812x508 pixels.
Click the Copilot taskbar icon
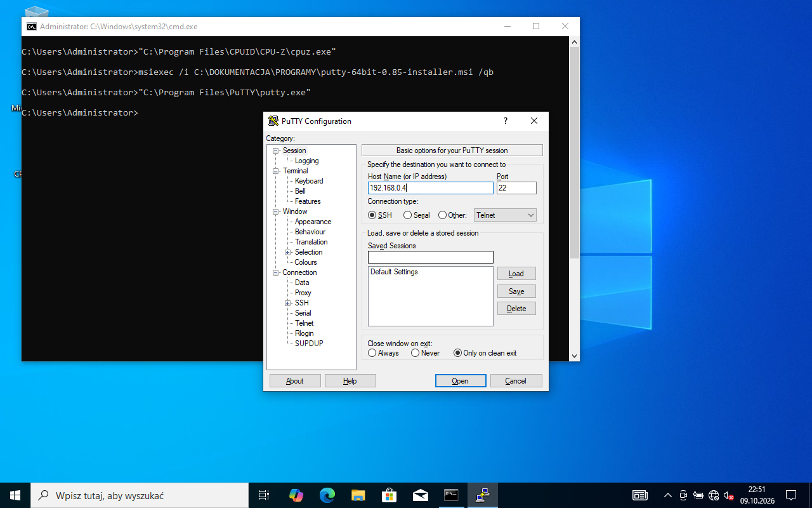tap(296, 495)
